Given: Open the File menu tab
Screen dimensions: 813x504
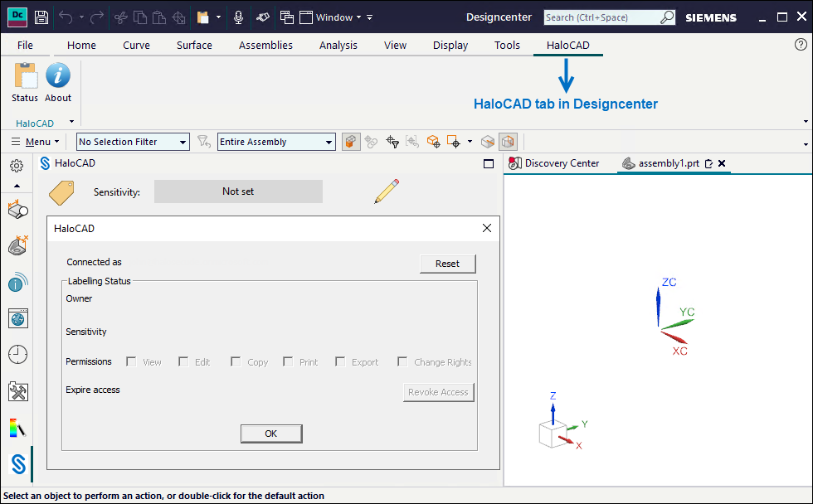Looking at the screenshot, I should 25,45.
